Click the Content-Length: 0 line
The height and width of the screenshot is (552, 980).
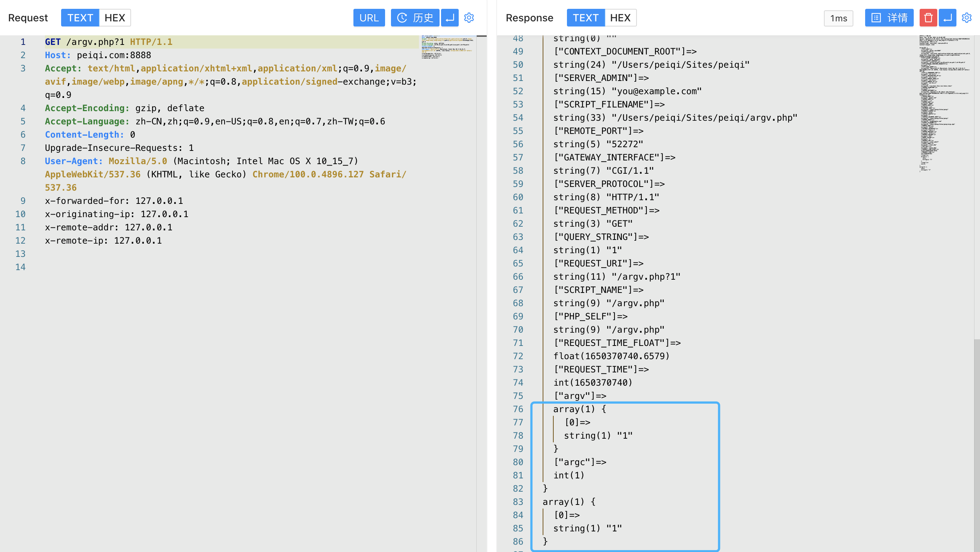click(x=90, y=135)
